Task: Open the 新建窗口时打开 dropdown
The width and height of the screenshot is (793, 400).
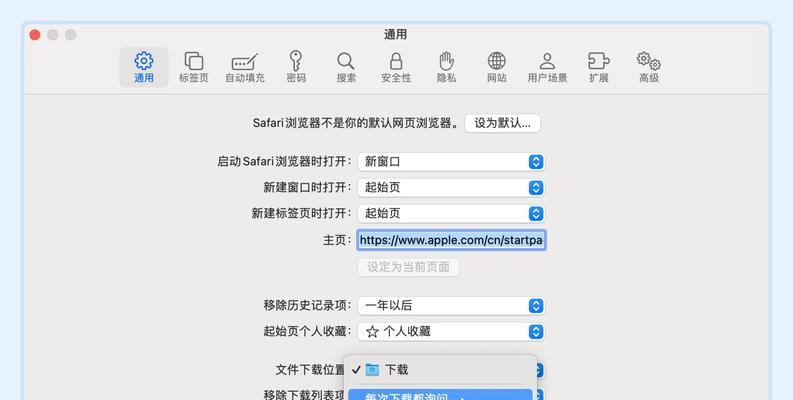Action: pos(451,188)
